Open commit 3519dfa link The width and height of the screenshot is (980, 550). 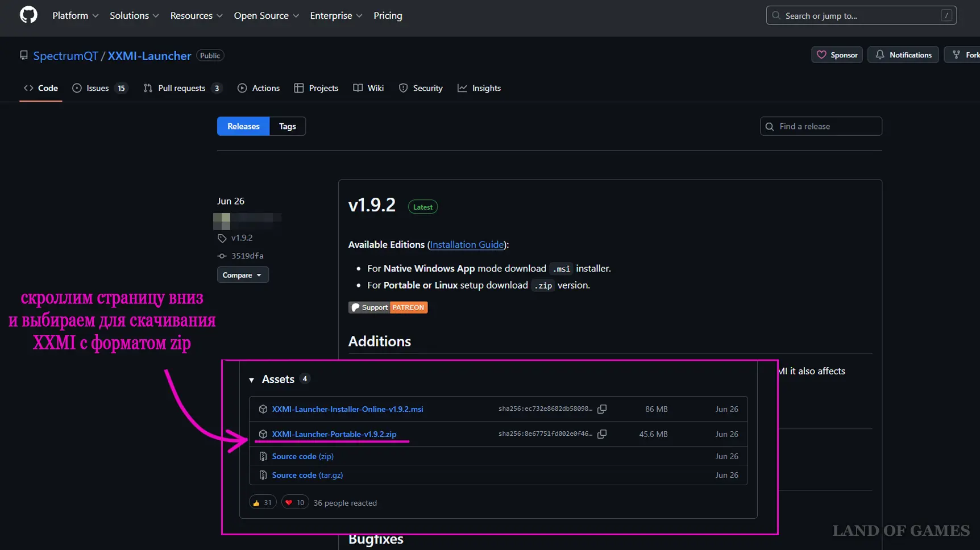coord(247,256)
